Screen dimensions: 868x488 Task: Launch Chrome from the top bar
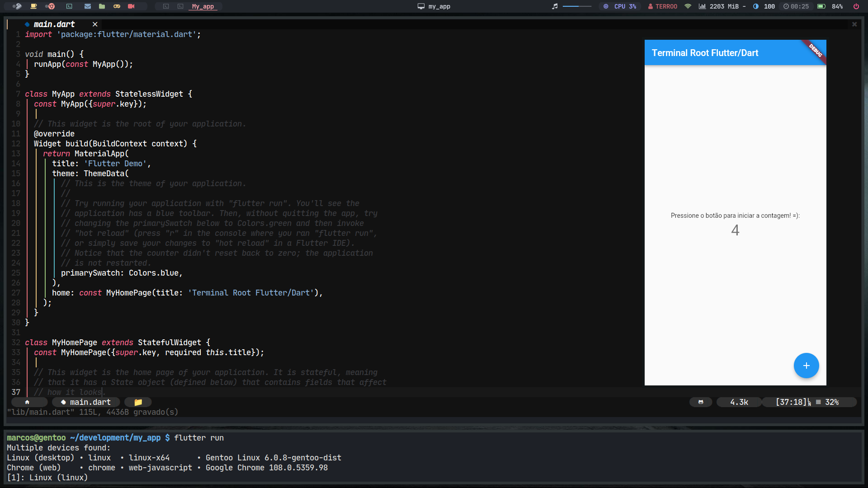point(50,6)
